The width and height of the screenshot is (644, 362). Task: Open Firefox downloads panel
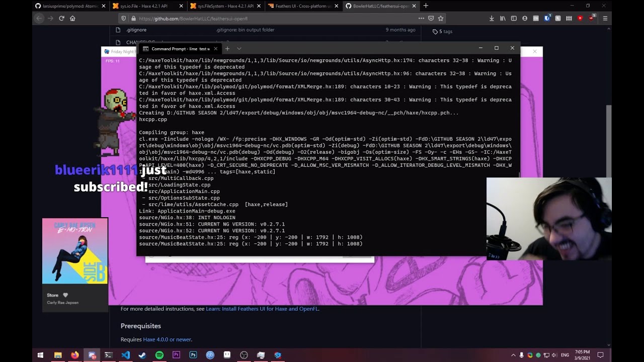click(492, 18)
